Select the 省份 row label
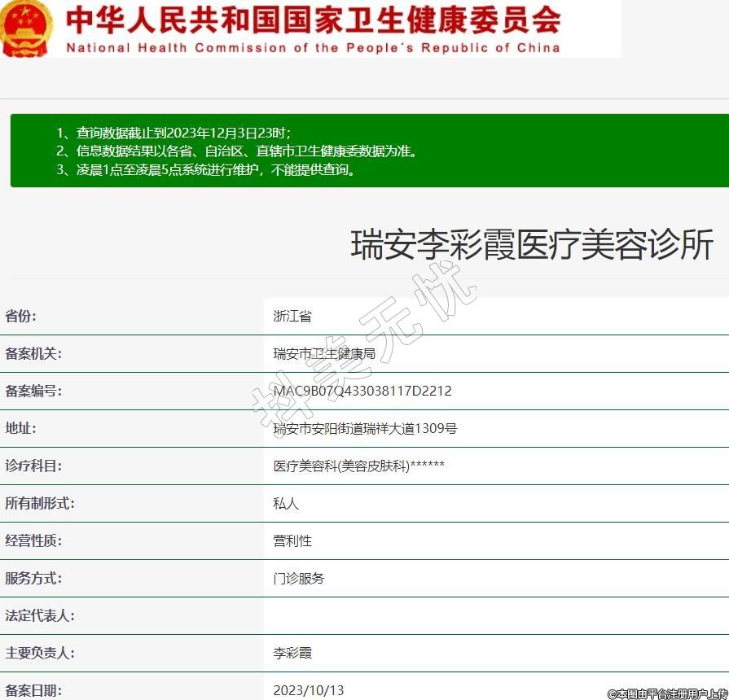The width and height of the screenshot is (729, 700). tap(22, 317)
